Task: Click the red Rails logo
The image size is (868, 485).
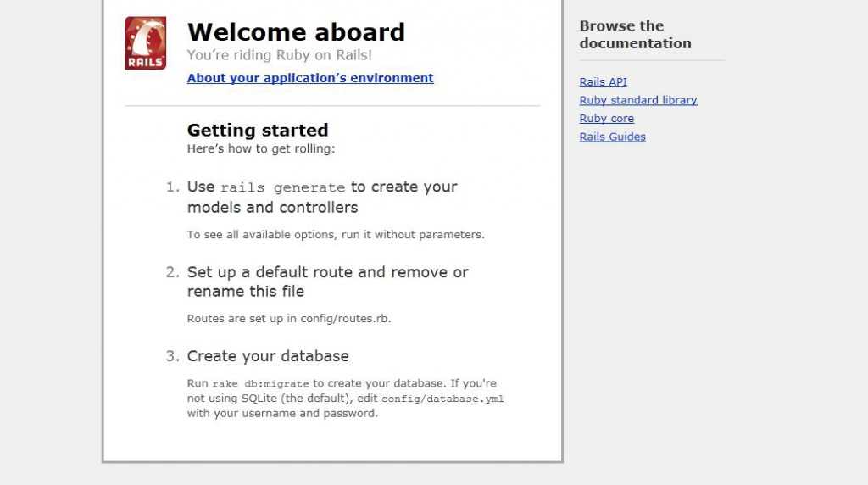Action: pos(145,43)
